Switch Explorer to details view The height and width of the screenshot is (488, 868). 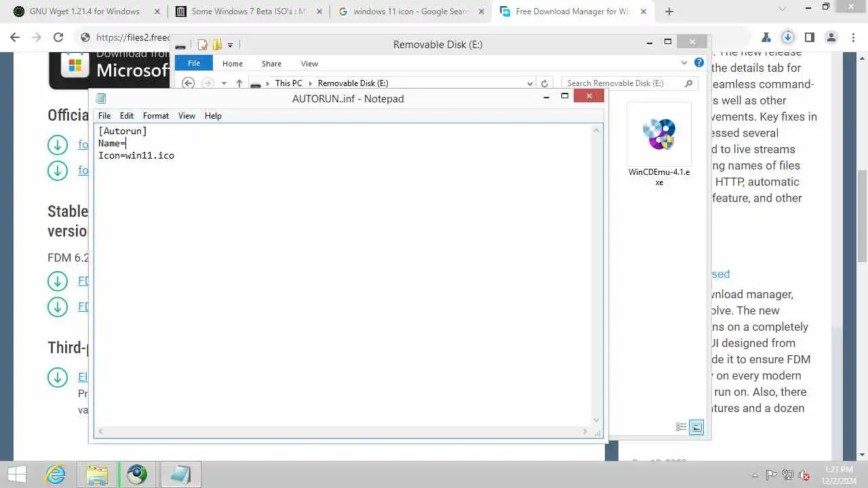point(682,427)
